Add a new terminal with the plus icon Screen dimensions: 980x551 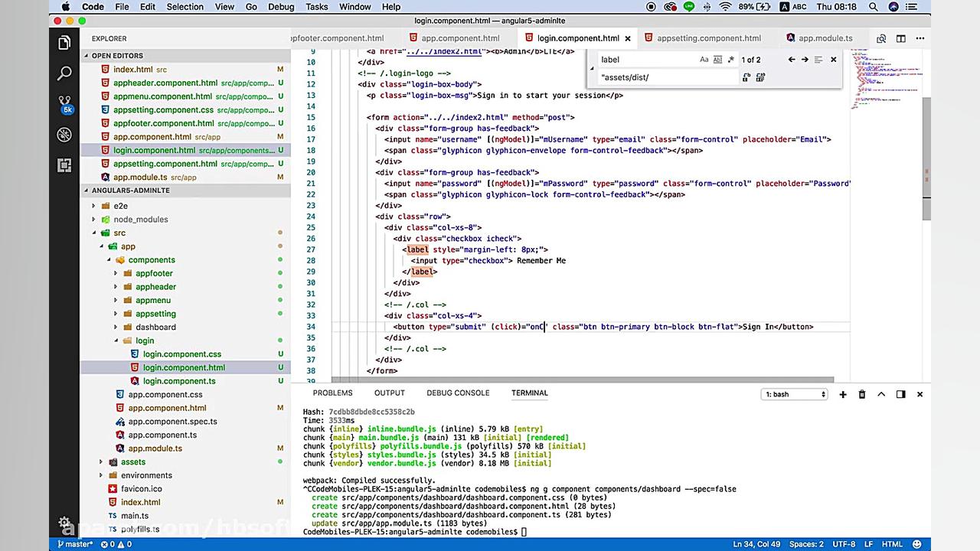[843, 394]
